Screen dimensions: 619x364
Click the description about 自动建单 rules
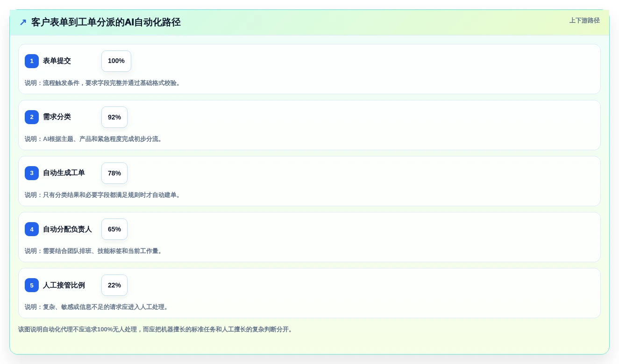[103, 195]
